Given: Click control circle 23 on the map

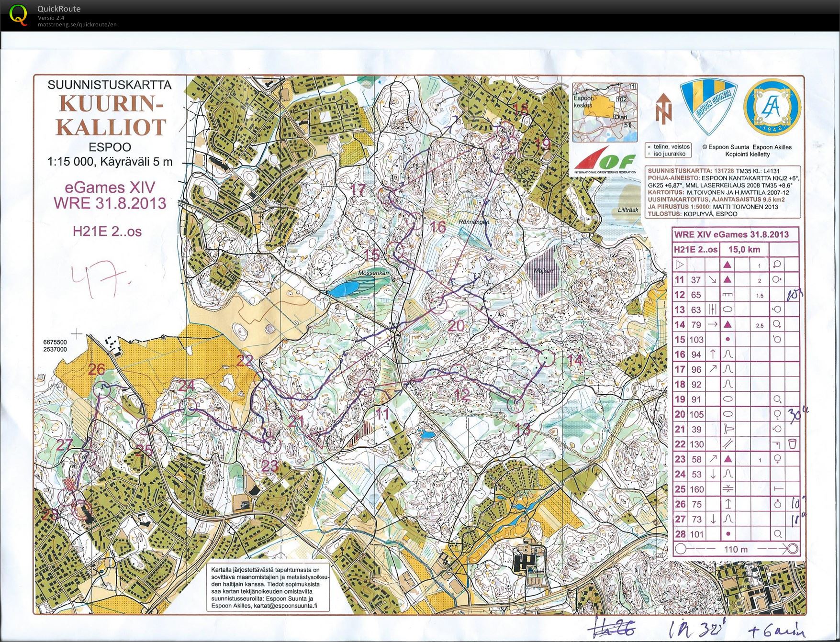Looking at the screenshot, I should coord(271,444).
